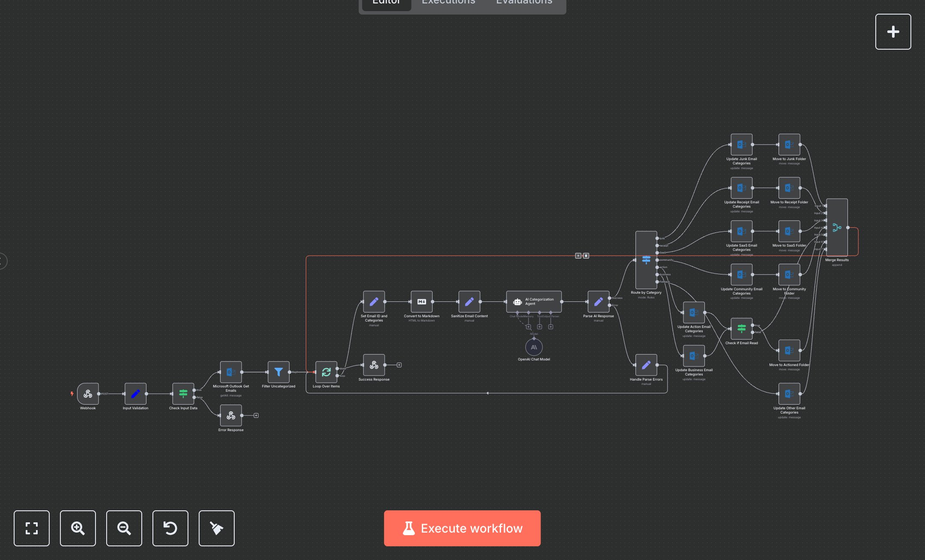Reset the canvas zoom level
Screen dimensions: 925x560
(x=170, y=528)
